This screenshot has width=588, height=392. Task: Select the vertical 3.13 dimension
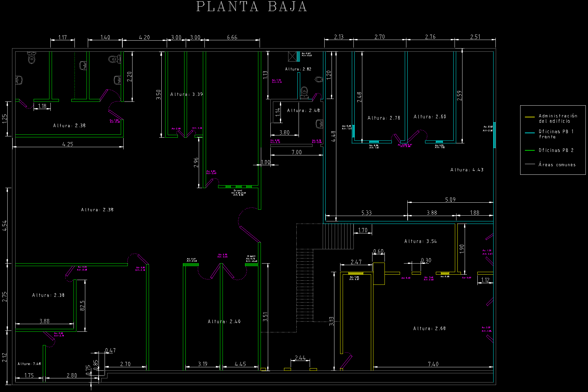point(331,321)
